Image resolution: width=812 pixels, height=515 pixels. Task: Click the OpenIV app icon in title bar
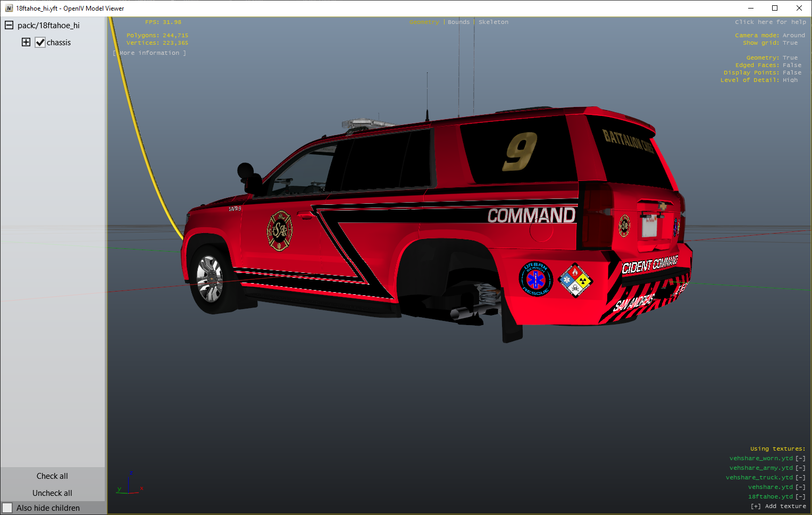click(9, 8)
